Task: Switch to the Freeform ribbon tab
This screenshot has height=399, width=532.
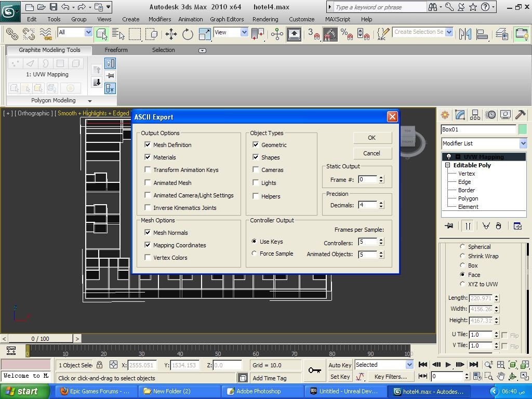Action: [116, 50]
